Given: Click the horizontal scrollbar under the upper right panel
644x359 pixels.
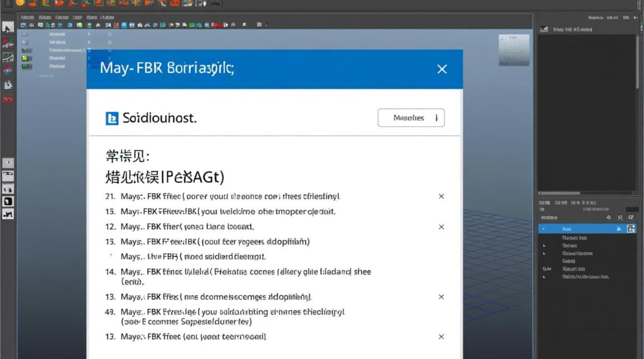Looking at the screenshot, I should pyautogui.click(x=560, y=193).
